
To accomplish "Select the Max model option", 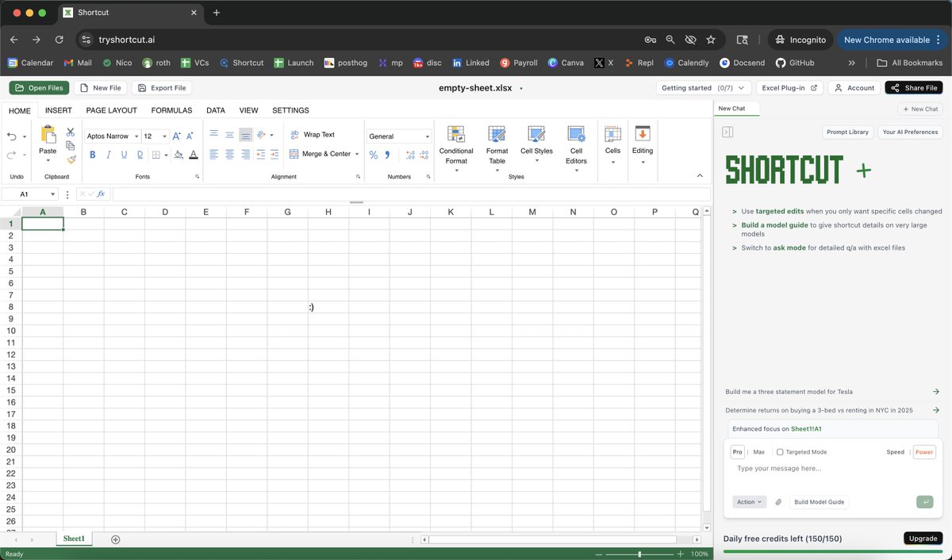I will (x=758, y=452).
